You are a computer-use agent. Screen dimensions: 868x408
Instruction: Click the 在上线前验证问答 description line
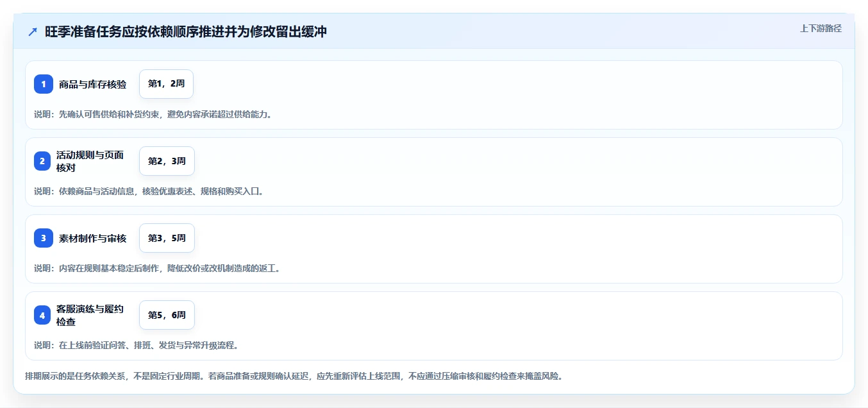[136, 345]
